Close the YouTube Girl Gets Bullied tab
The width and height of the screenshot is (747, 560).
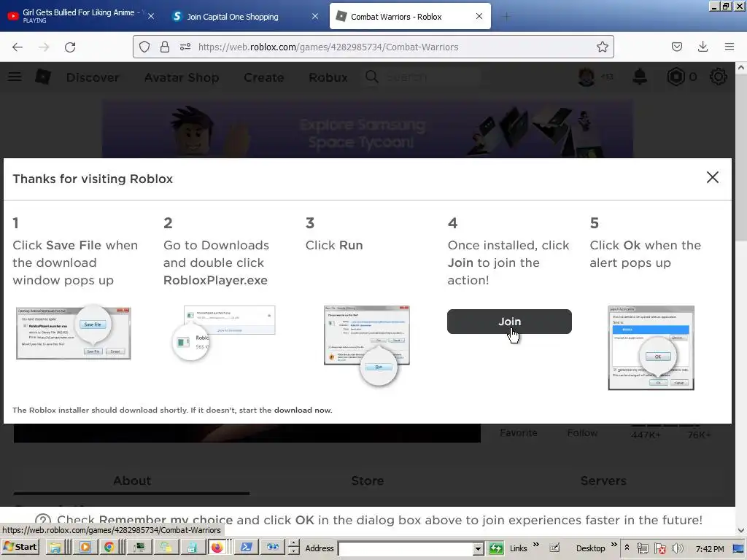tap(151, 16)
